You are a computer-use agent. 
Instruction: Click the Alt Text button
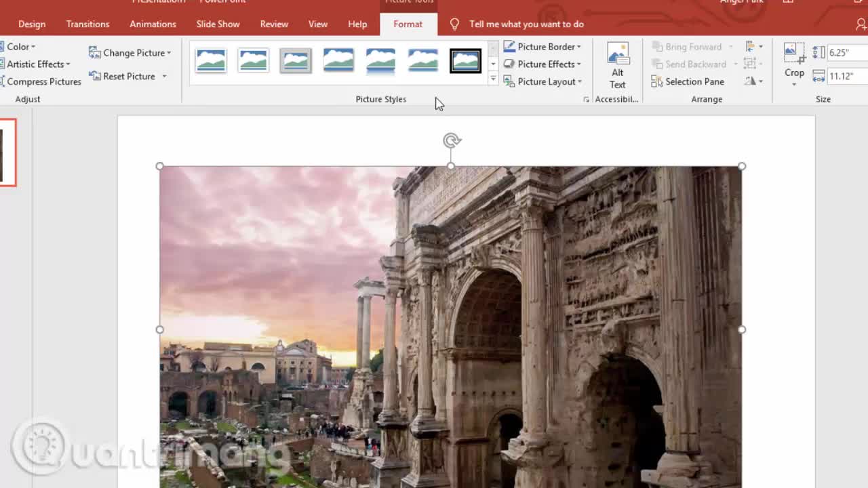(x=618, y=66)
